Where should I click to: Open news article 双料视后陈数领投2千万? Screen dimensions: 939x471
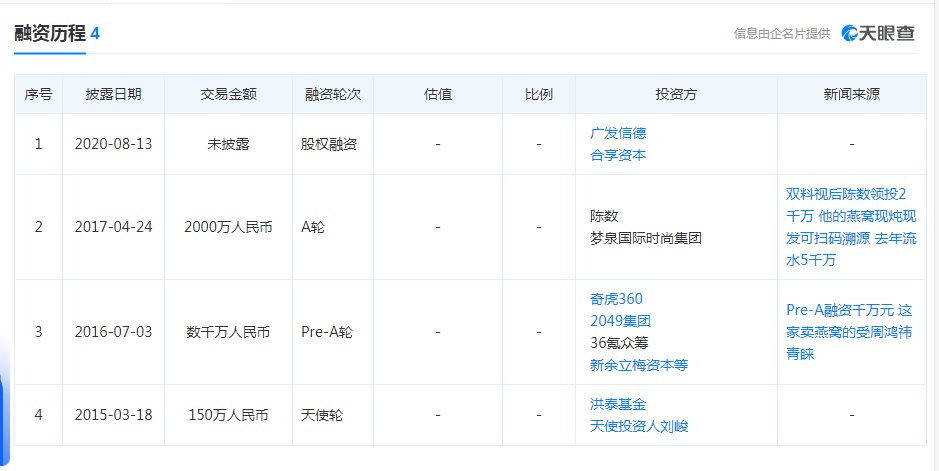(851, 227)
